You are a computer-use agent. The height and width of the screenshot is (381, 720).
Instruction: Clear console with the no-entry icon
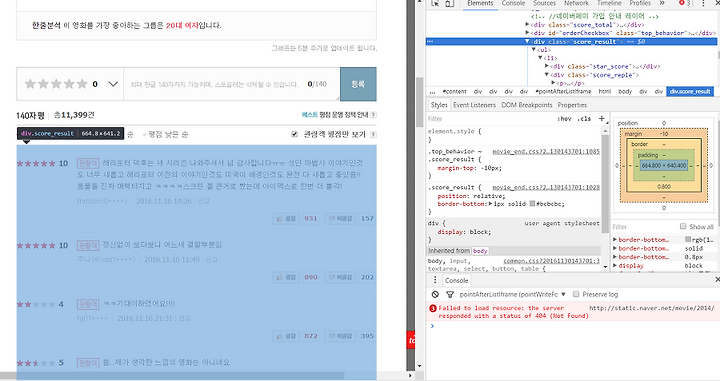[x=435, y=294]
